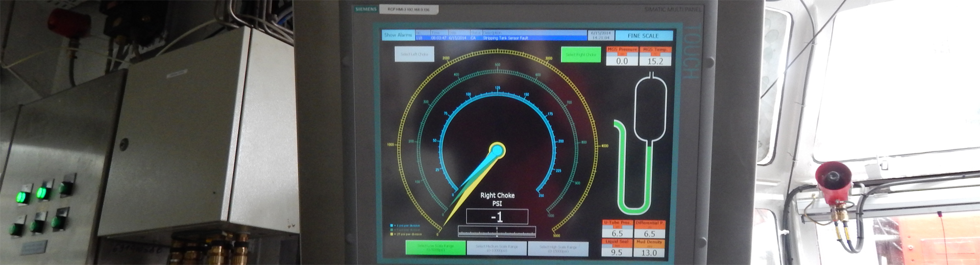Choose Select Medium Scale Range option

pos(497,248)
